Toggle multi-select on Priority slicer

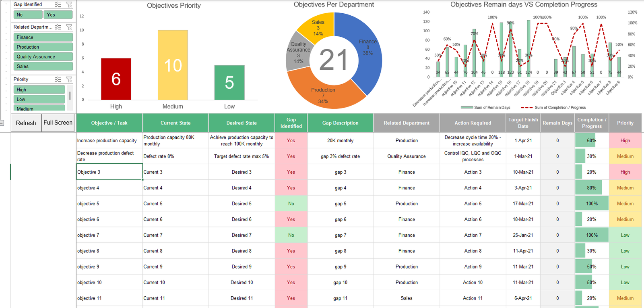(x=58, y=79)
